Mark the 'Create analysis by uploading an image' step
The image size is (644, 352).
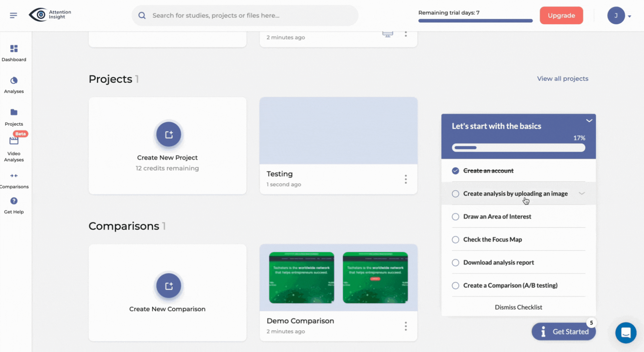(x=455, y=194)
